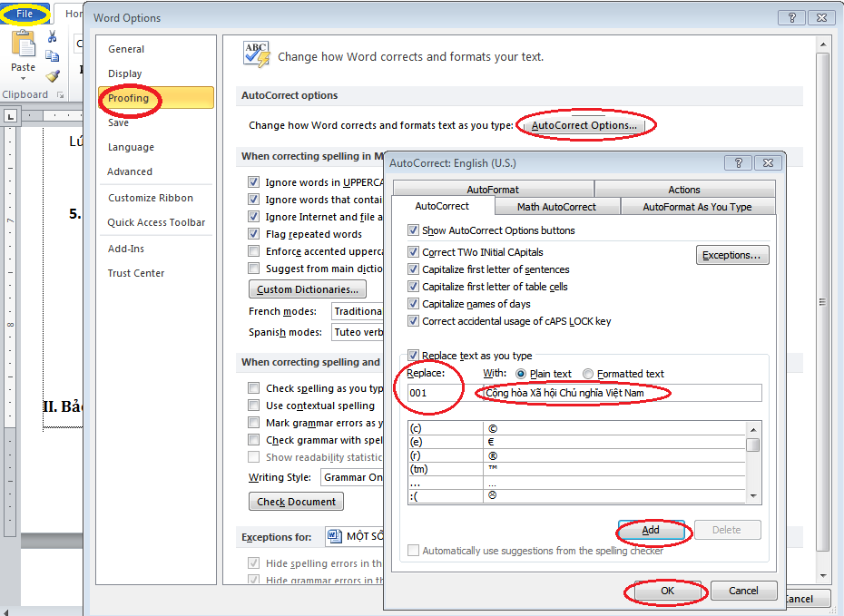Select General in Word Options sidebar
Image resolution: width=844 pixels, height=616 pixels.
[126, 49]
